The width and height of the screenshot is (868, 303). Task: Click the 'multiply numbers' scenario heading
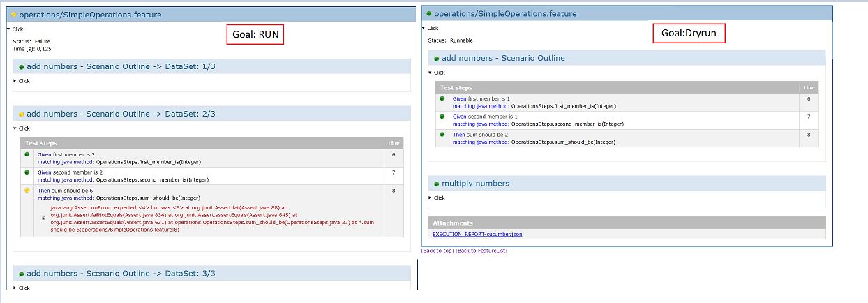click(476, 184)
